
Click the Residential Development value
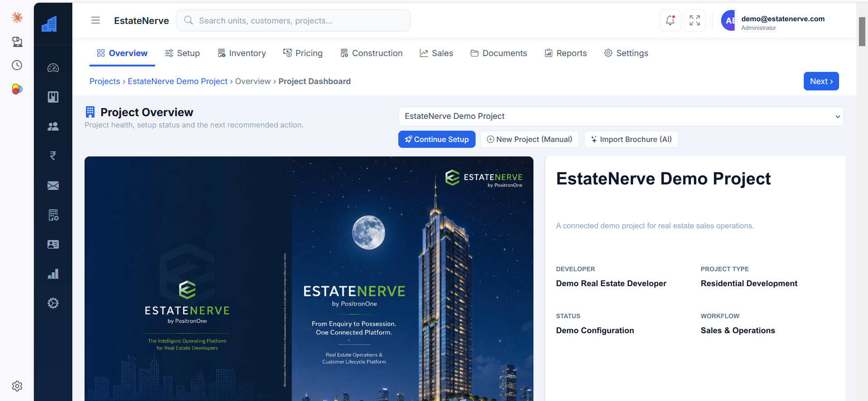(749, 283)
